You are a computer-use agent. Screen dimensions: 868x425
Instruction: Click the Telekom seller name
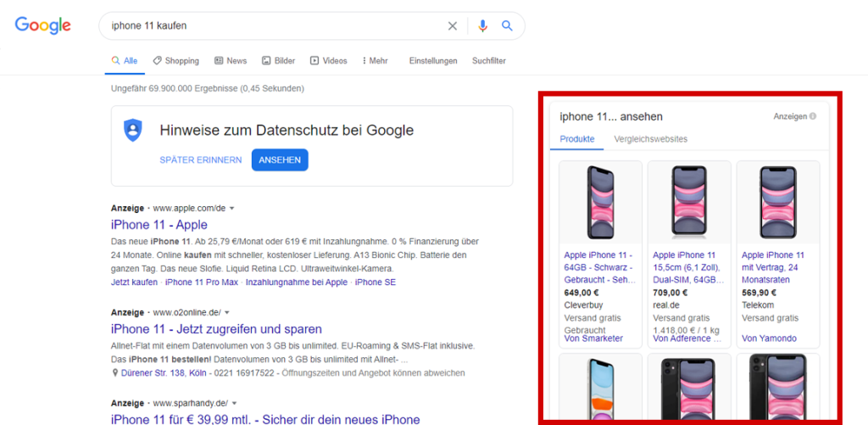click(x=758, y=305)
